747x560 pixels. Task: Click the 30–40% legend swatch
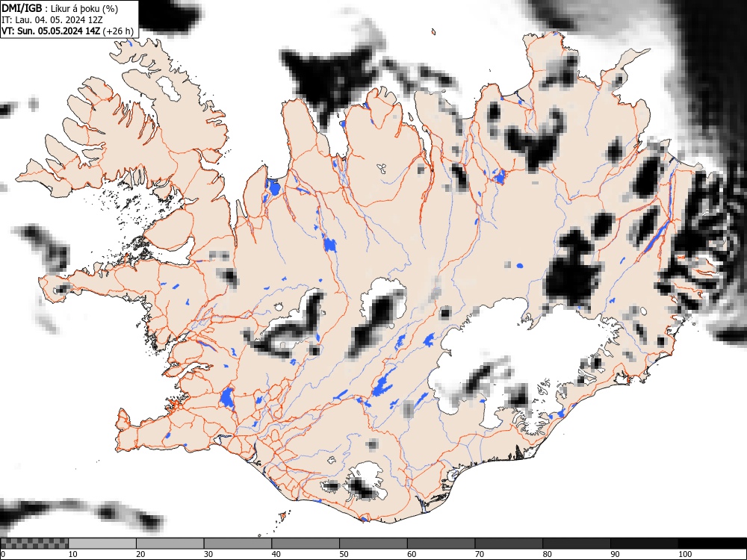pos(238,544)
